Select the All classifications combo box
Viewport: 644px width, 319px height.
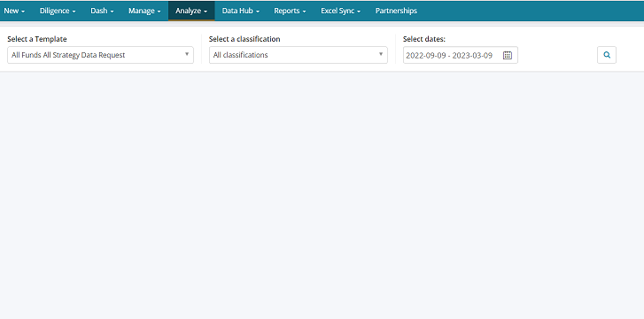tap(299, 55)
